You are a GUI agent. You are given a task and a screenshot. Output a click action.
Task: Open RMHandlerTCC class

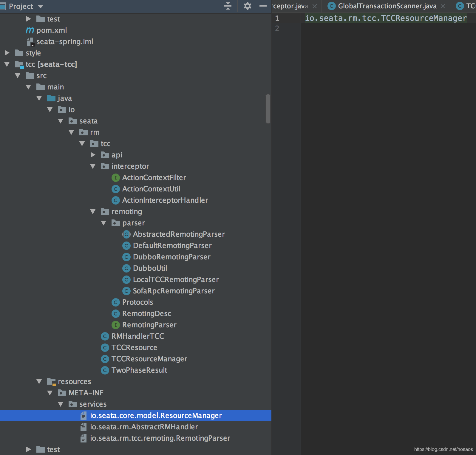[x=138, y=336]
